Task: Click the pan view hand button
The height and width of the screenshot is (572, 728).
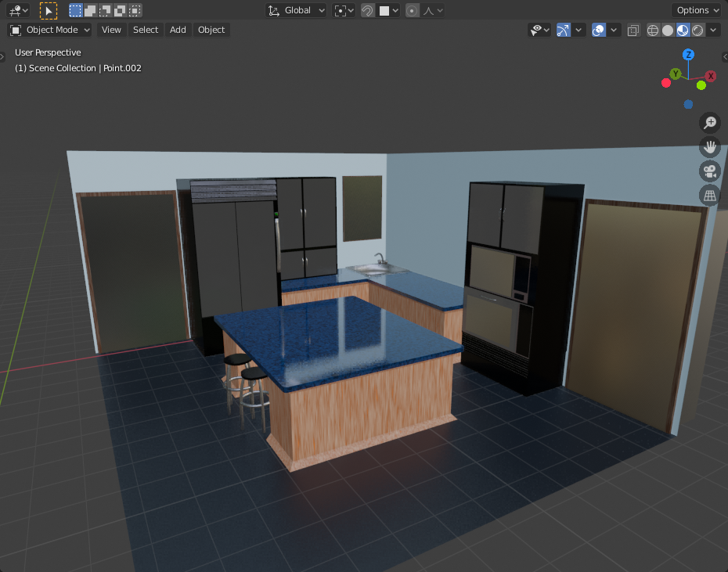Action: click(x=710, y=146)
